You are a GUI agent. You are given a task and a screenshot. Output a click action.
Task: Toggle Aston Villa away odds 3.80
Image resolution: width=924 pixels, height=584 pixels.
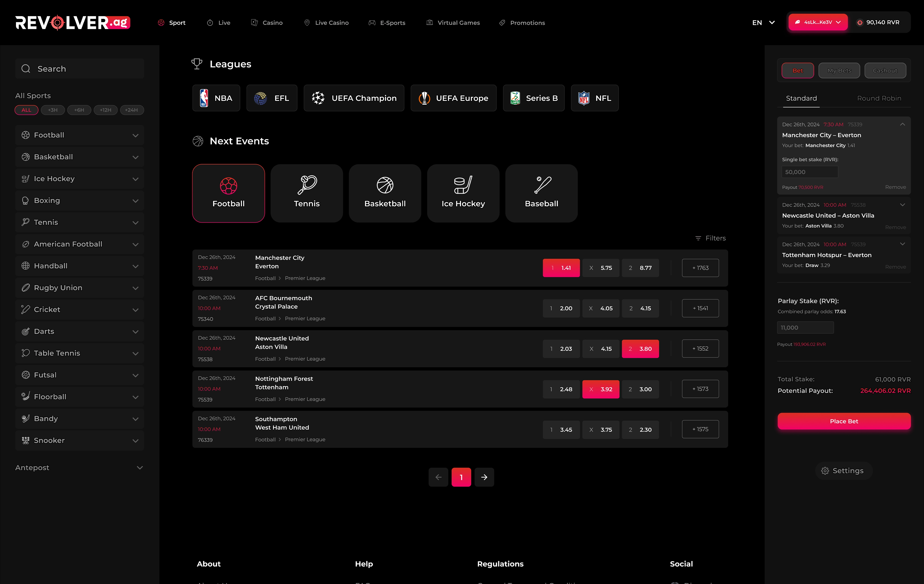(640, 349)
